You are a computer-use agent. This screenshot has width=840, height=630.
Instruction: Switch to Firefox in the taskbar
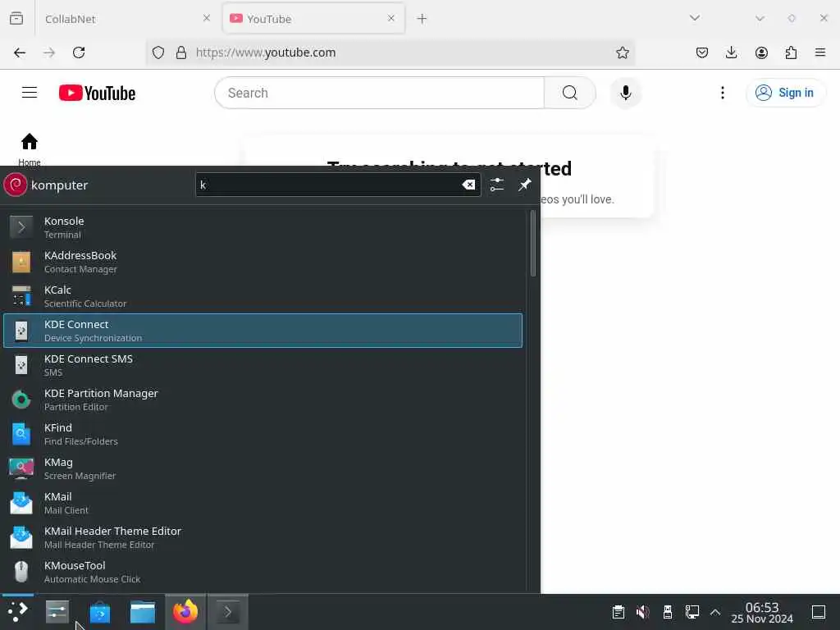(185, 612)
